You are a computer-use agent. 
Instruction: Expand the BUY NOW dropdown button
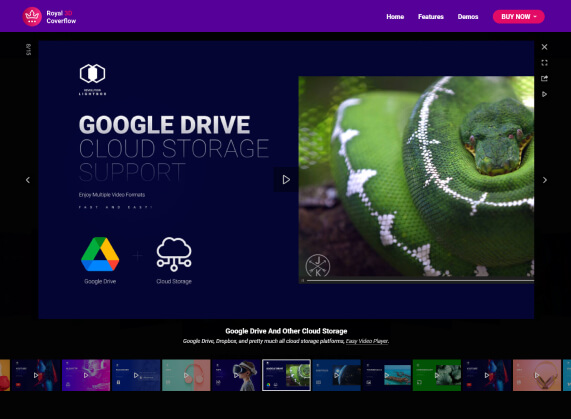pyautogui.click(x=518, y=17)
